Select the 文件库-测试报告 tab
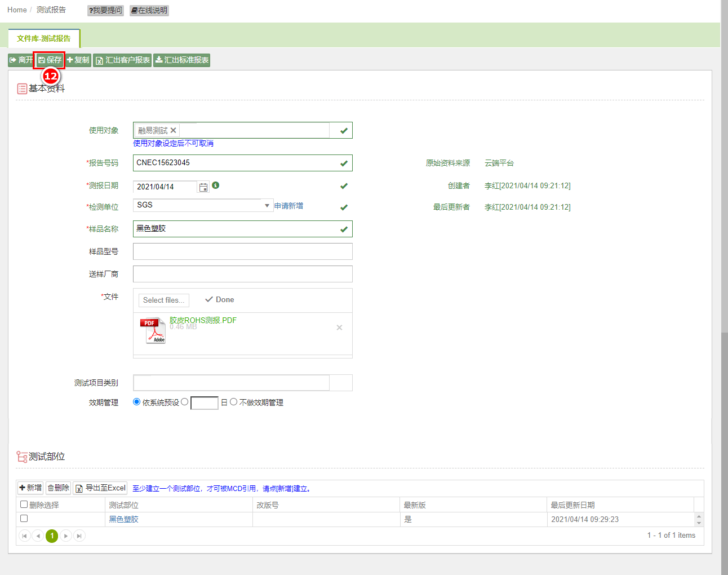Screen dimensions: 728x575 point(44,38)
